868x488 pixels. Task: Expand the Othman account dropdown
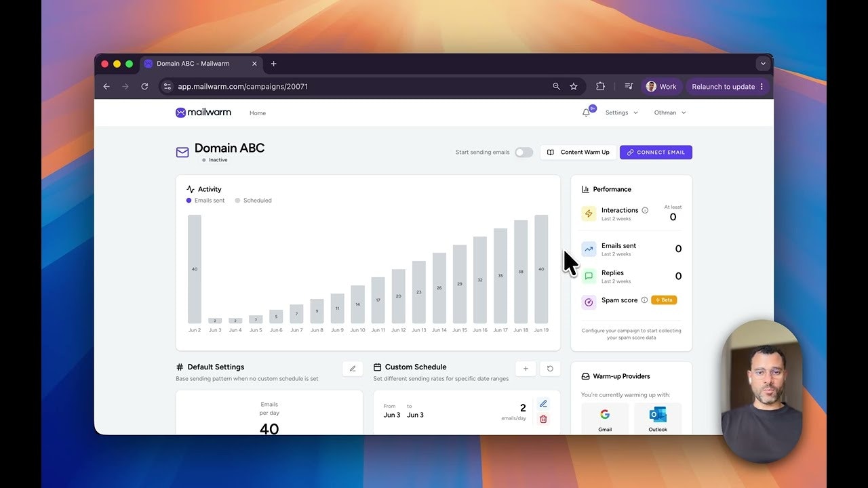point(670,113)
